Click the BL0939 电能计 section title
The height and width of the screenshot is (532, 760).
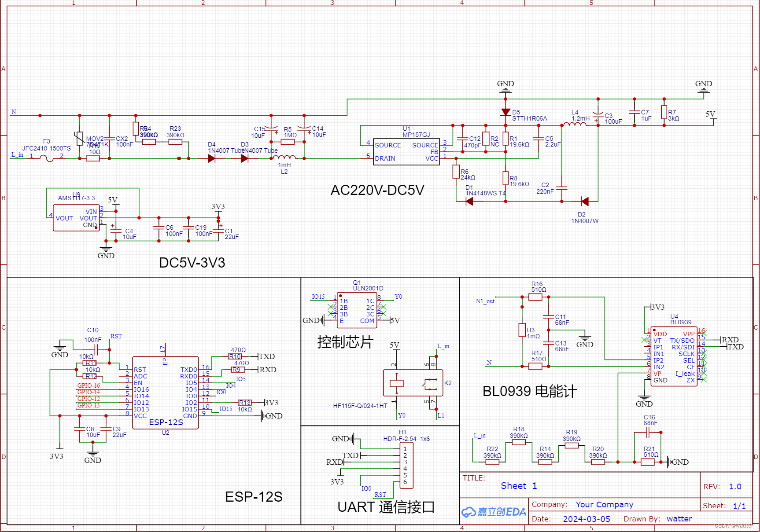tap(530, 391)
